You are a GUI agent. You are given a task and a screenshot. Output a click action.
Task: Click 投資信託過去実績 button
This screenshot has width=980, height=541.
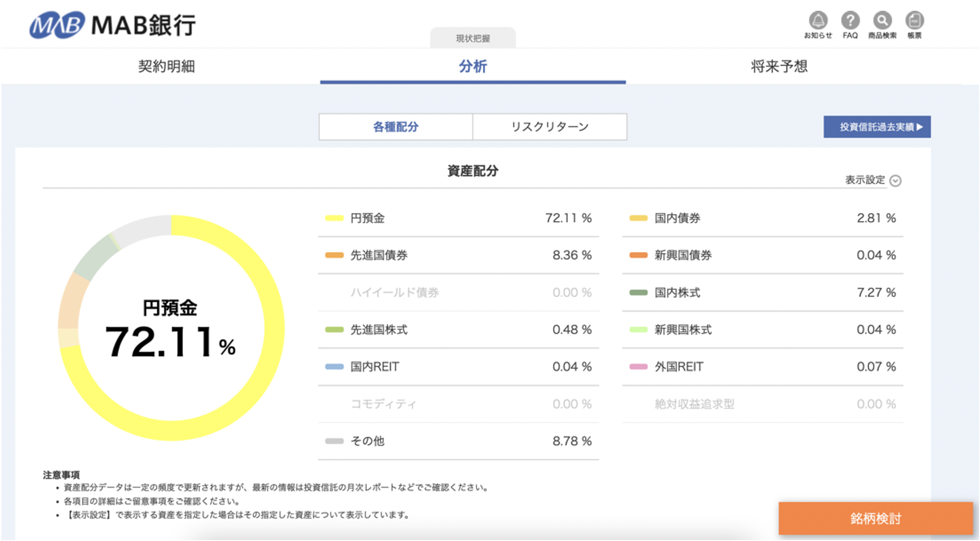[877, 127]
